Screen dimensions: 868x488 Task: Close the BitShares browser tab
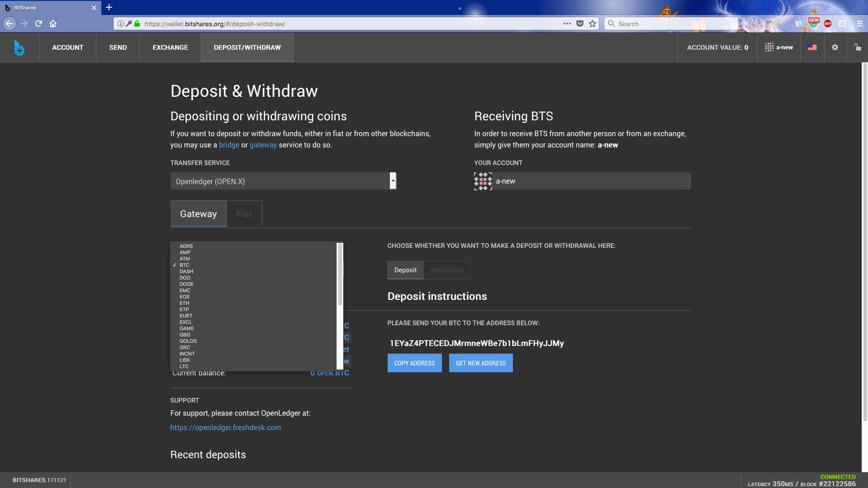point(94,8)
